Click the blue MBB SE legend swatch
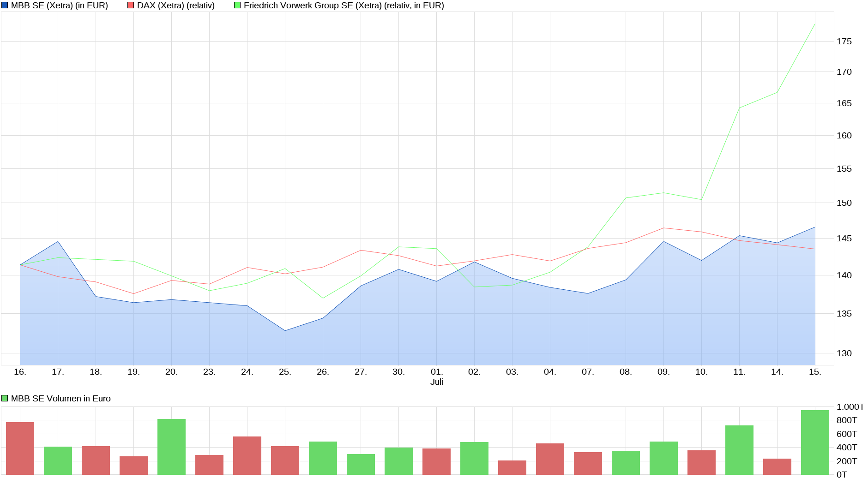This screenshot has height=484, width=868. (x=5, y=6)
